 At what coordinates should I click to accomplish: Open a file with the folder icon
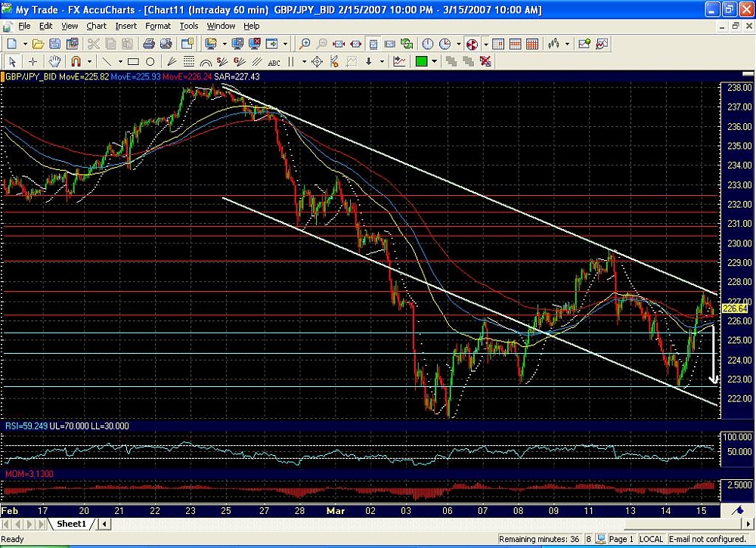(x=36, y=44)
